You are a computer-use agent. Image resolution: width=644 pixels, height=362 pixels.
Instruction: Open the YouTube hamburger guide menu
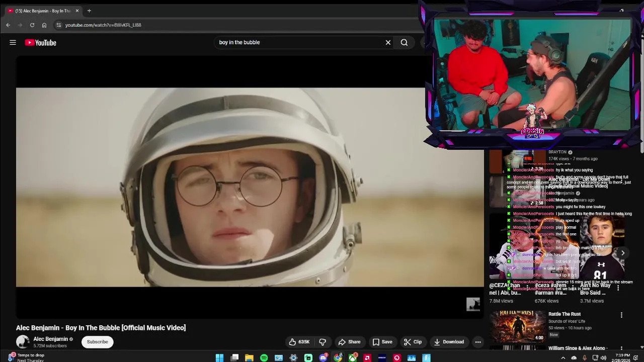[x=13, y=43]
